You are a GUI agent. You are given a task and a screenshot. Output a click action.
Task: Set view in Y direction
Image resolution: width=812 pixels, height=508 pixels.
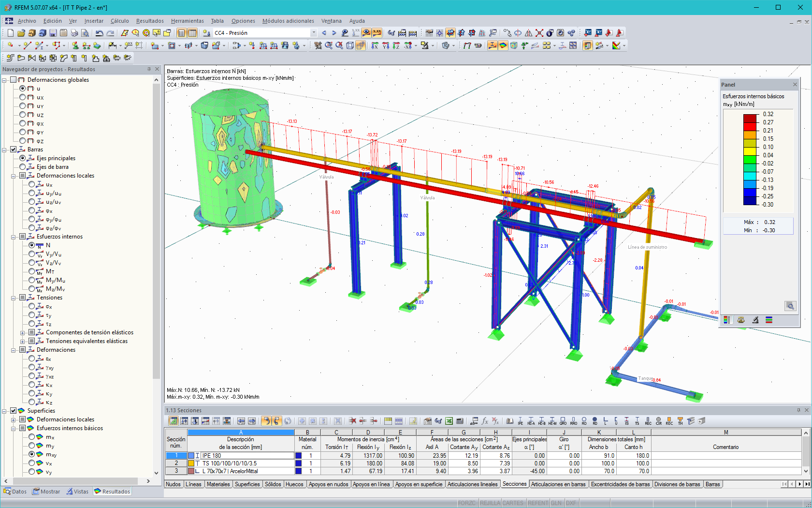pos(386,45)
